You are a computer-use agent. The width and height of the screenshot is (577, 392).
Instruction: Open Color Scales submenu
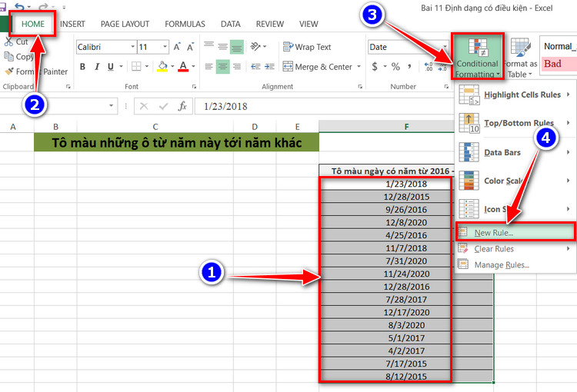[515, 181]
